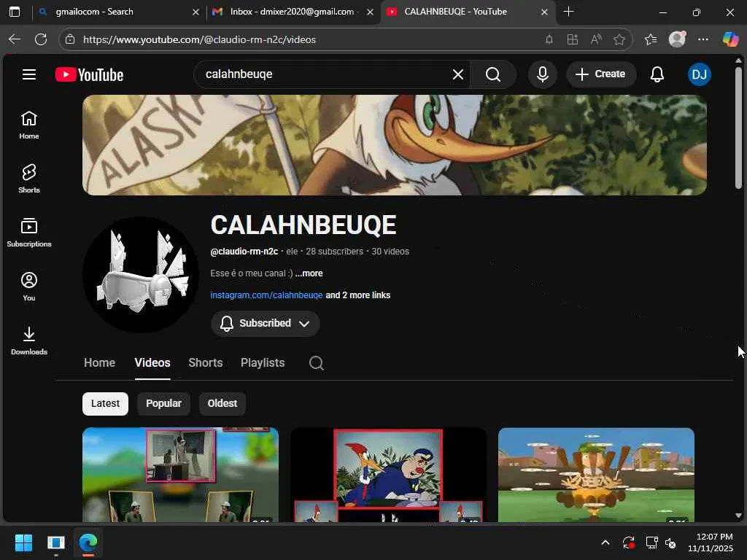Close the gmailcom - Search tab
This screenshot has height=560, width=747.
[196, 12]
